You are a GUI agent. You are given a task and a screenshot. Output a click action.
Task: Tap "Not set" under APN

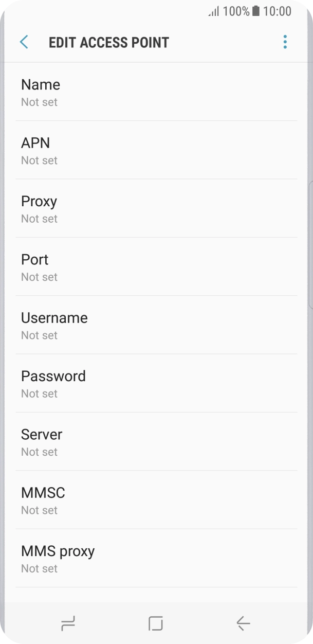(39, 160)
